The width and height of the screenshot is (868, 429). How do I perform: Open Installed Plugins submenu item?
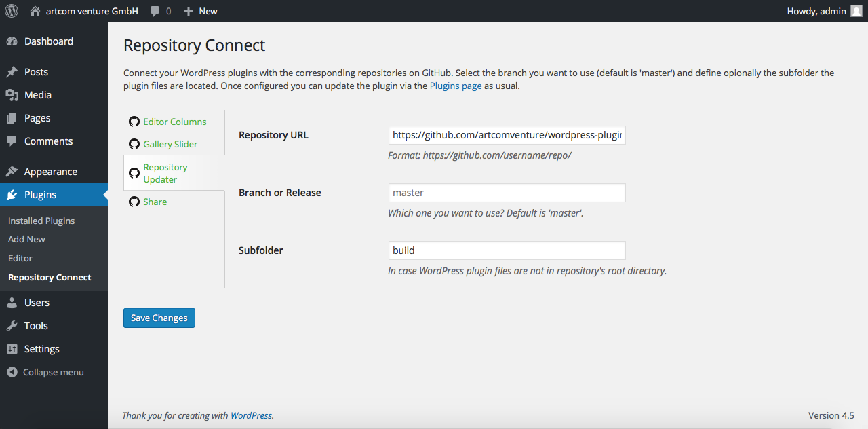point(41,221)
